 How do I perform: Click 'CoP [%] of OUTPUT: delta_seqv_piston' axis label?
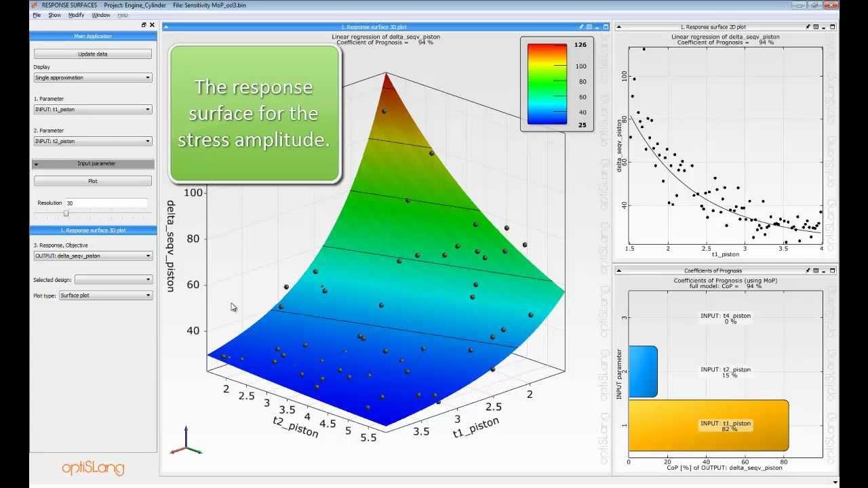click(726, 468)
